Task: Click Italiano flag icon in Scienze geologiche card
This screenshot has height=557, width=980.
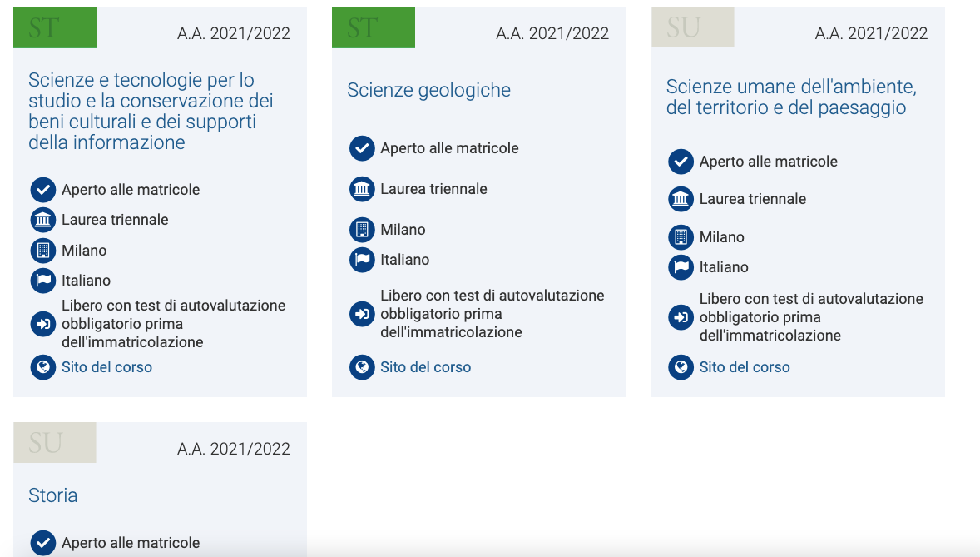Action: [x=362, y=260]
